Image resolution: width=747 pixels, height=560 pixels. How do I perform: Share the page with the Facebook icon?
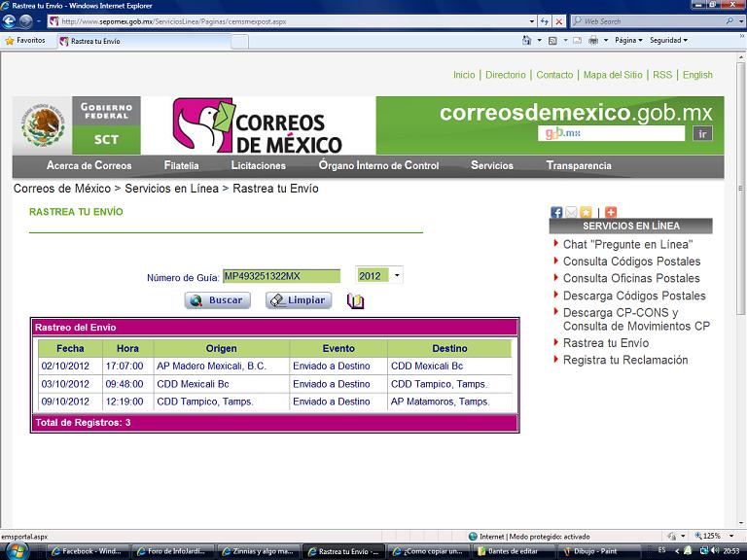pos(556,212)
